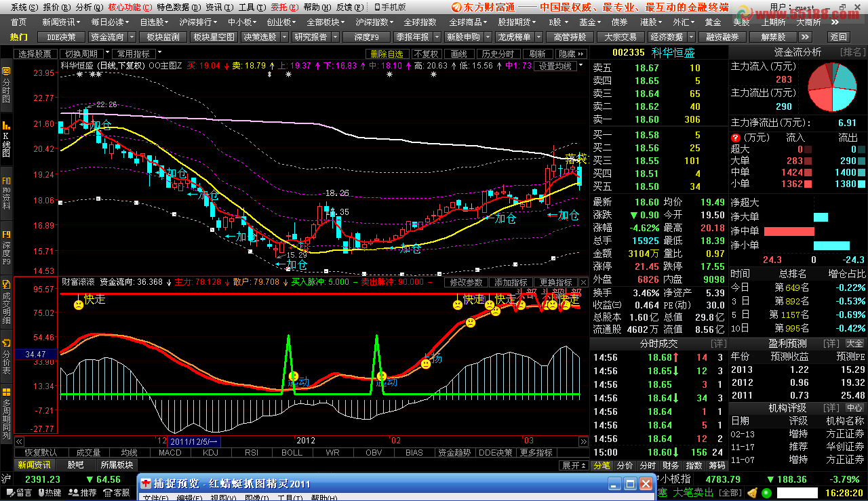868x501 pixels.
Task: Click the 2011/12/5 date marker on timeline
Action: pos(193,441)
